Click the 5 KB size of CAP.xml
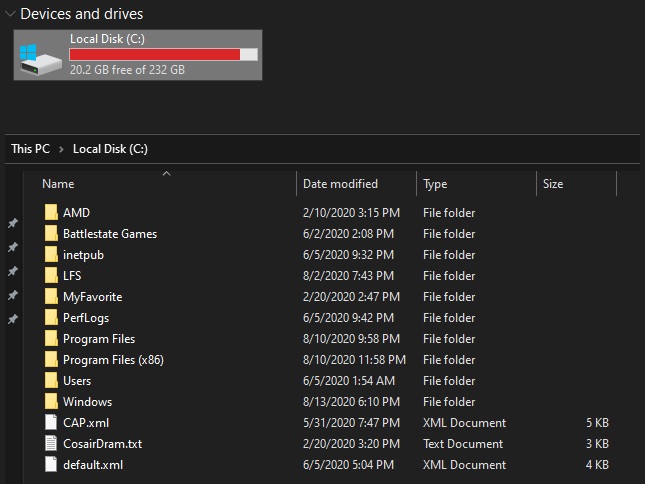Screen dimensions: 645x484 (597, 423)
